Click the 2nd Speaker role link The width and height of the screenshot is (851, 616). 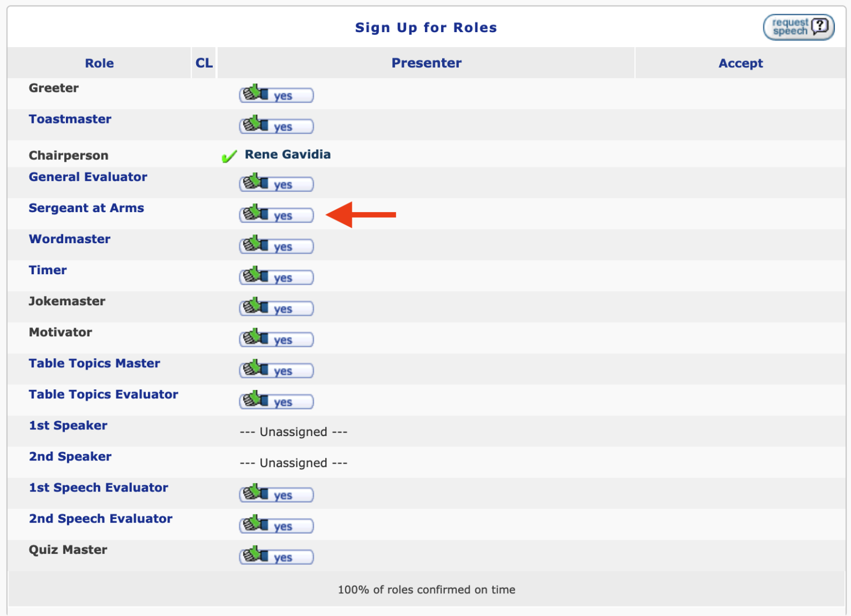[x=70, y=456]
